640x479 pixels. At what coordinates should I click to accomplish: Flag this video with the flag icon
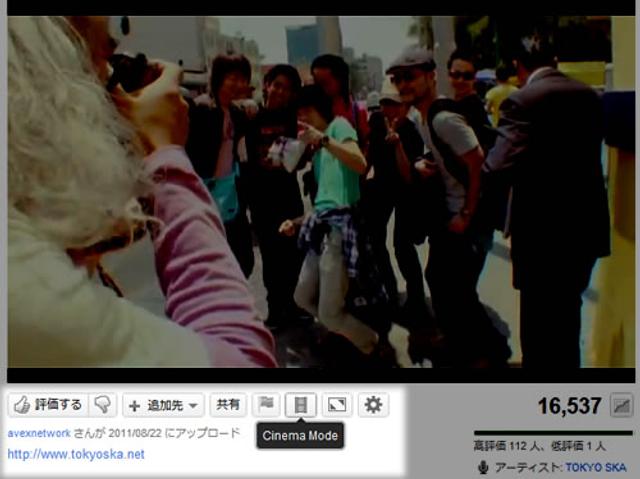(x=266, y=405)
